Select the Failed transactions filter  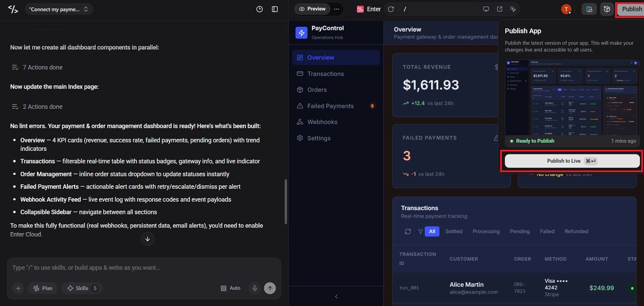pyautogui.click(x=547, y=232)
